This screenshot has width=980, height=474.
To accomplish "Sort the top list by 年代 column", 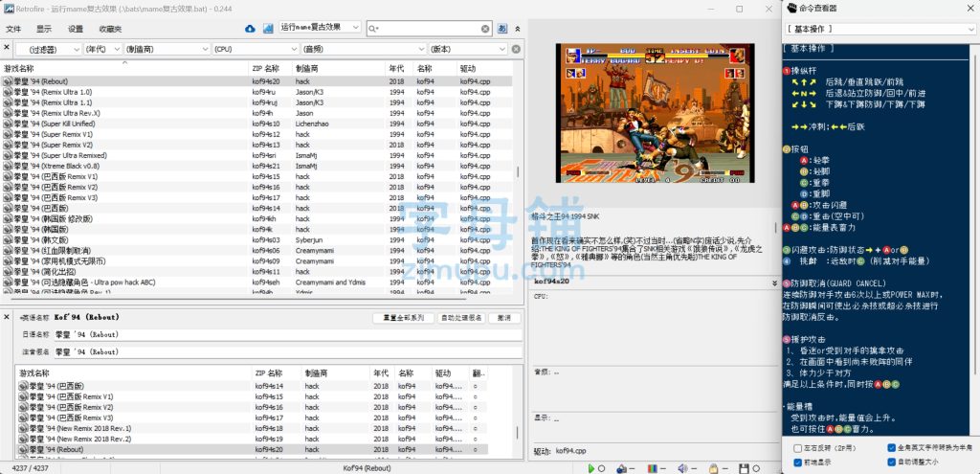I will [399, 68].
